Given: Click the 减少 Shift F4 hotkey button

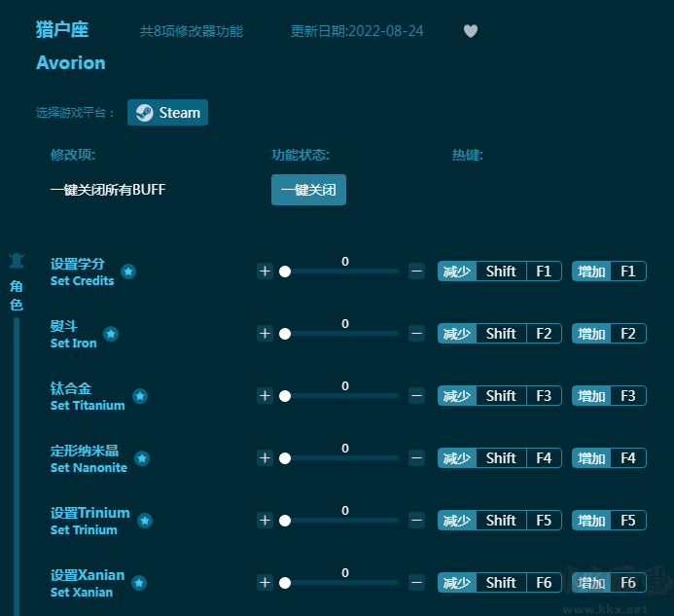Looking at the screenshot, I should coord(500,458).
